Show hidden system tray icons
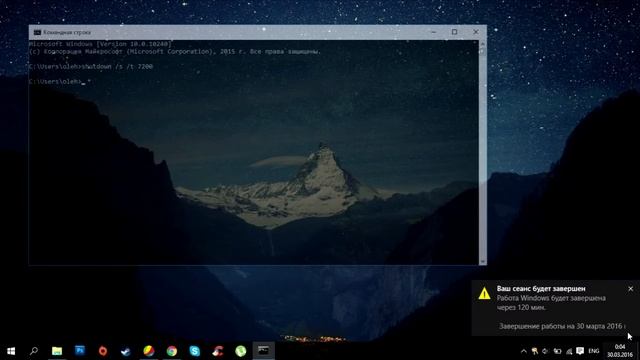The width and height of the screenshot is (640, 360). (x=524, y=351)
